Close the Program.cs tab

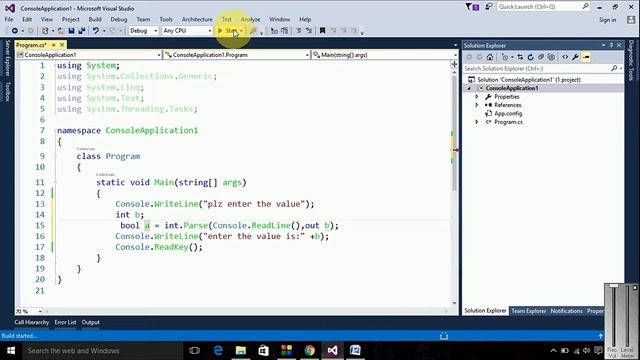click(x=62, y=45)
